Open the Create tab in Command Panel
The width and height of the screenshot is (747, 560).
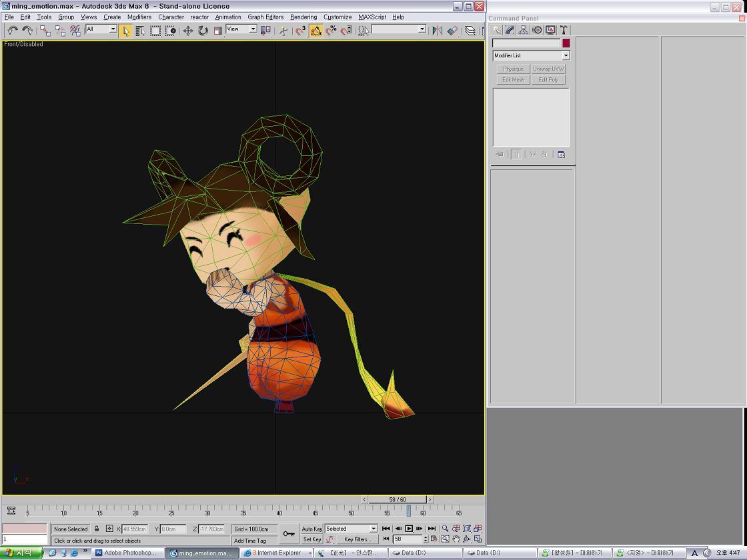(497, 30)
